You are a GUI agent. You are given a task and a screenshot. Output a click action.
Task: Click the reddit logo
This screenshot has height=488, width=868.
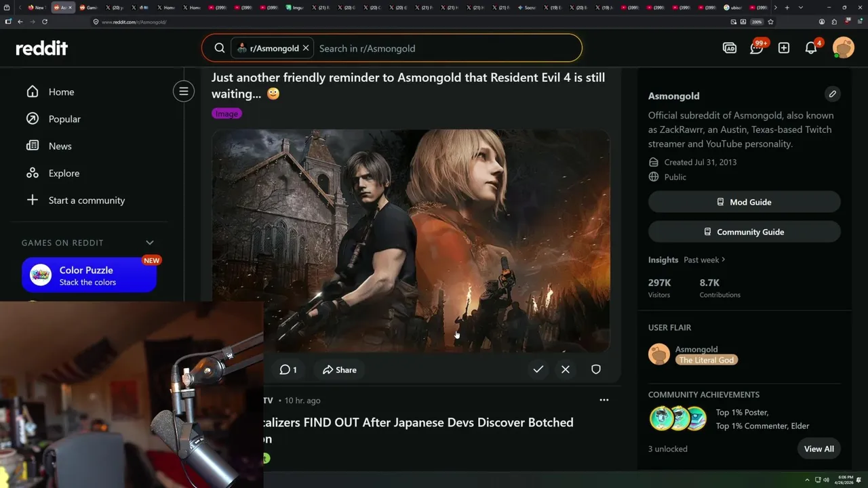pyautogui.click(x=42, y=48)
